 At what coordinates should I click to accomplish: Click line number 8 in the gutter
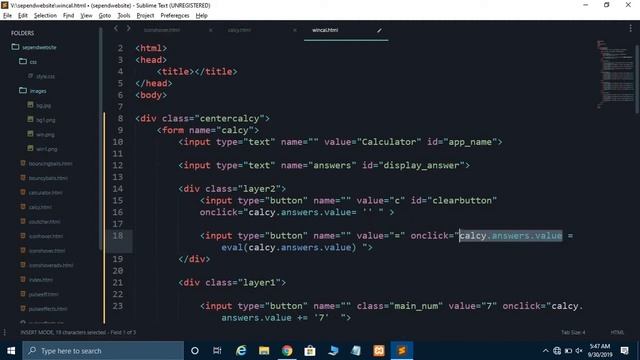point(120,118)
